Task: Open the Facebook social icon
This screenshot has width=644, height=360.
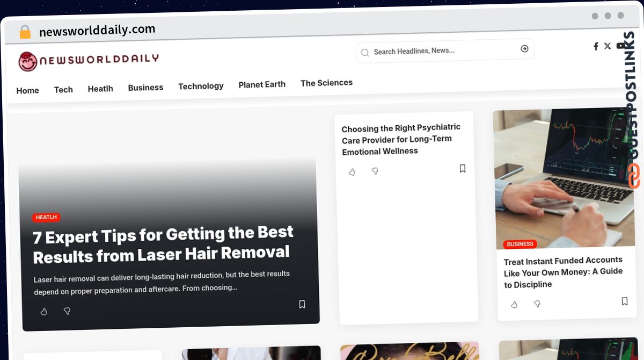Action: click(x=596, y=46)
